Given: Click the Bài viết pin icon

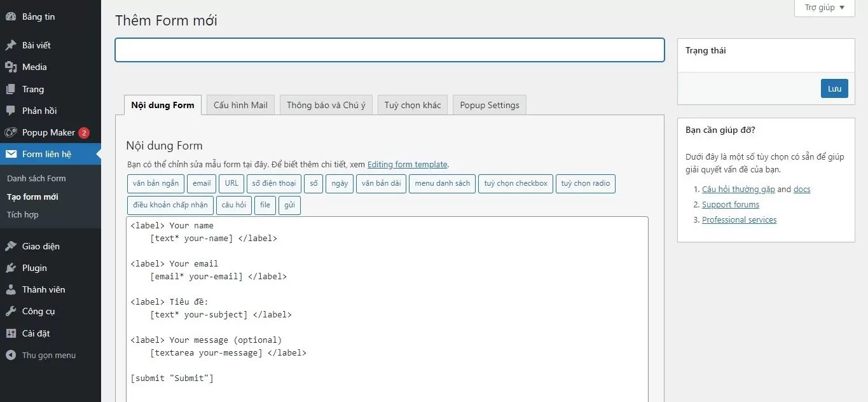Looking at the screenshot, I should coord(11,45).
